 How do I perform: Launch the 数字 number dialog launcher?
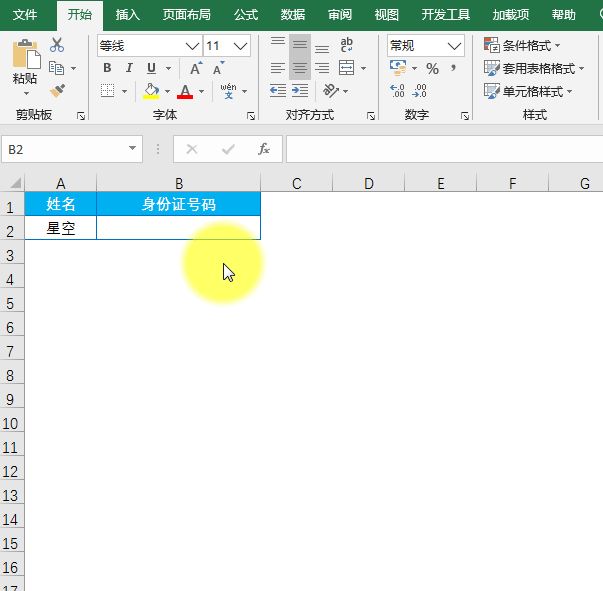coord(465,116)
